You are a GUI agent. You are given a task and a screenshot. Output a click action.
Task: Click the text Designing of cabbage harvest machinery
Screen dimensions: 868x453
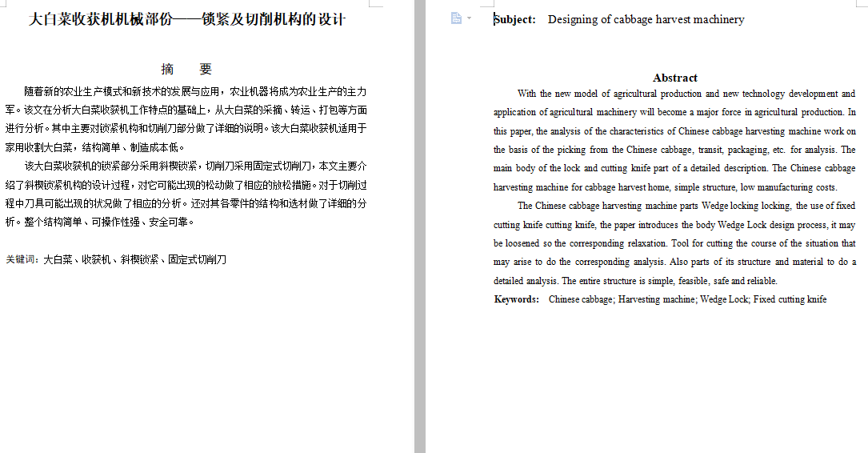(x=646, y=19)
